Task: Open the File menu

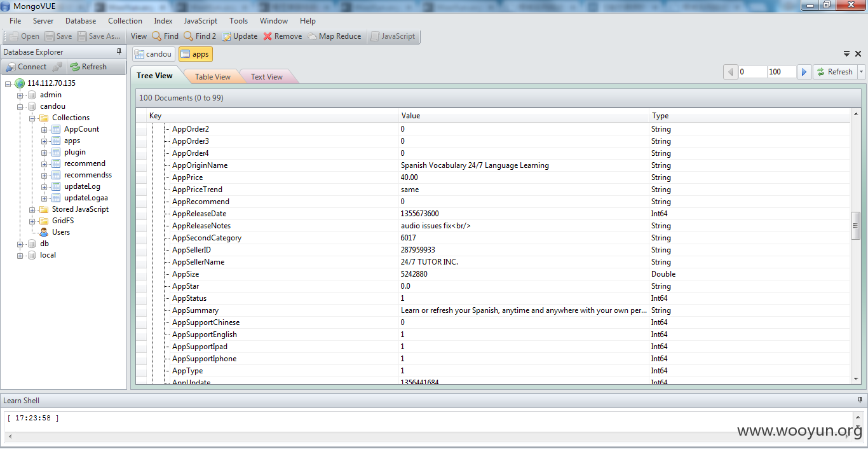Action: pos(15,21)
